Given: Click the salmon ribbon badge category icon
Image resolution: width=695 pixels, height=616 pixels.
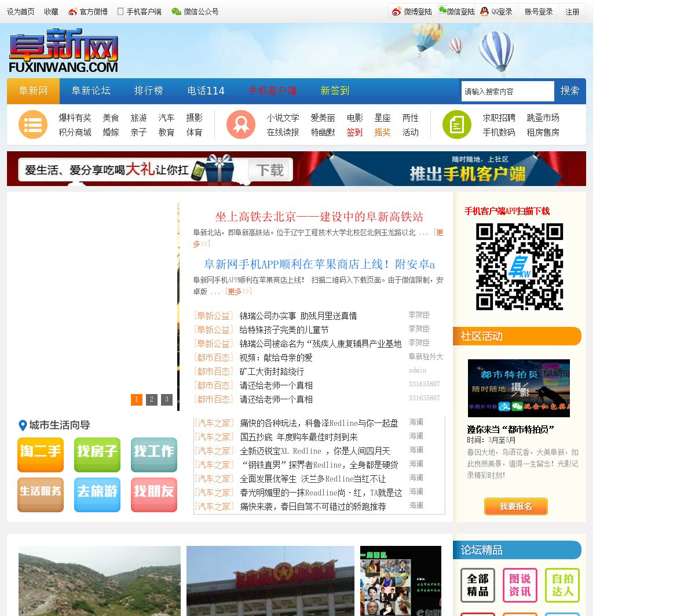Looking at the screenshot, I should pyautogui.click(x=241, y=125).
